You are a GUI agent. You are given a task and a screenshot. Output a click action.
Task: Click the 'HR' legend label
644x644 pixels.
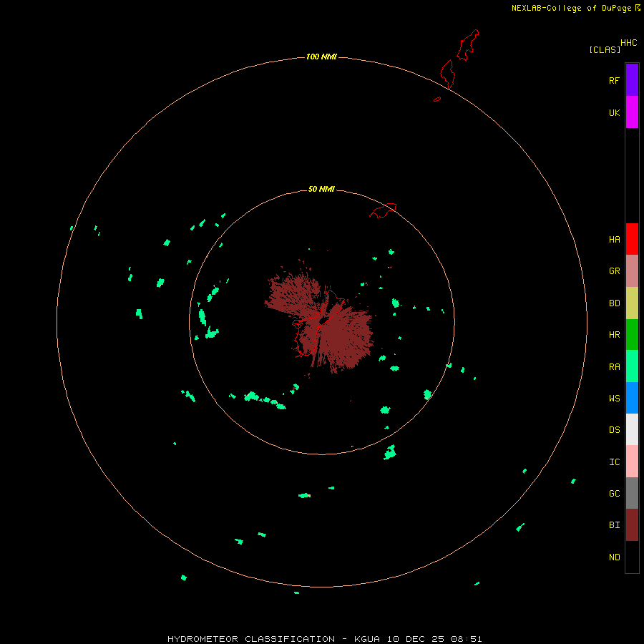[x=614, y=335]
